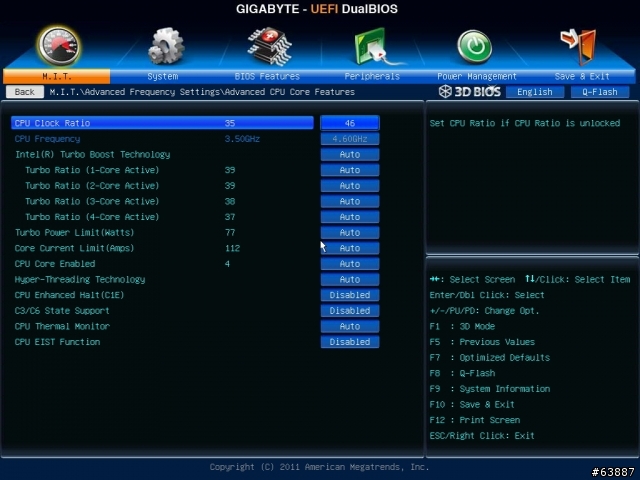Open the M.I.T. speedometer gauge icon
This screenshot has height=480, width=640.
click(x=59, y=46)
